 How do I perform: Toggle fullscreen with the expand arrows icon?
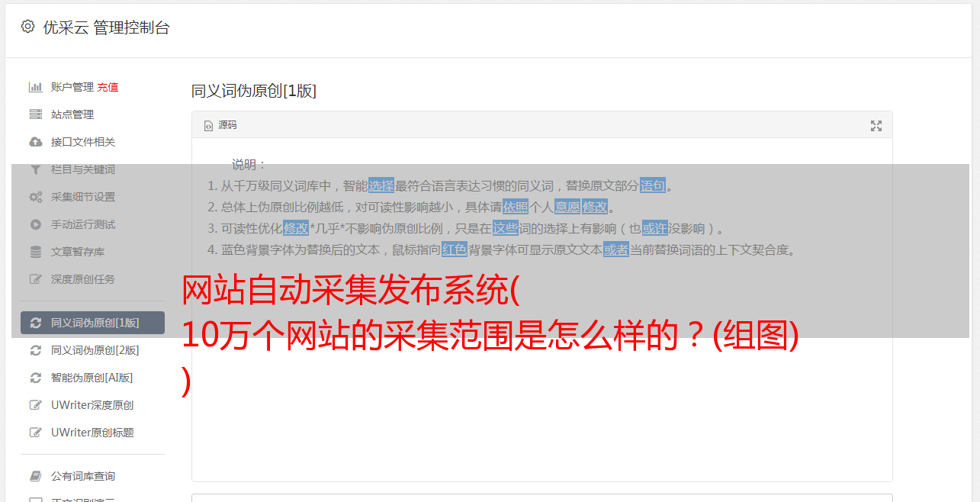[x=876, y=126]
